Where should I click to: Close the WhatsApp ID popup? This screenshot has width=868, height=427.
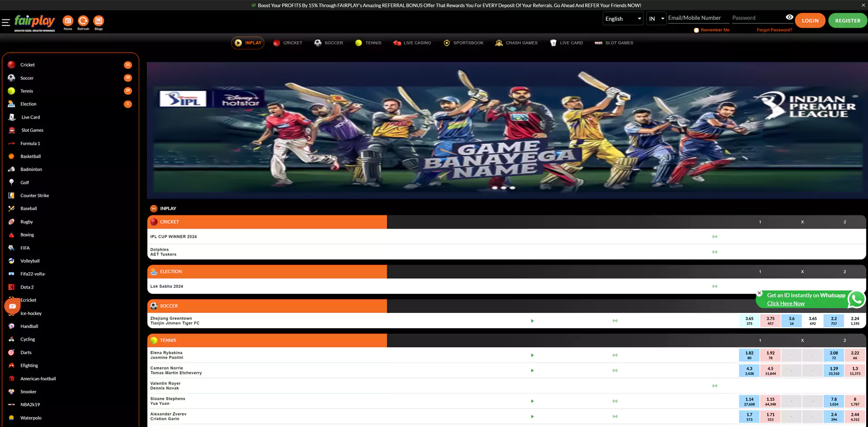coord(759,293)
